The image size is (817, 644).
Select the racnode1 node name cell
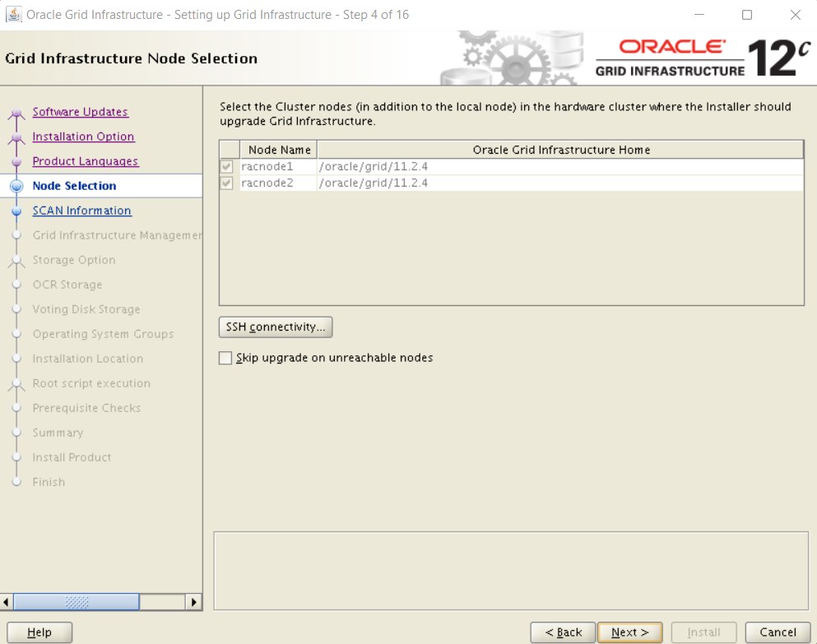pyautogui.click(x=278, y=167)
